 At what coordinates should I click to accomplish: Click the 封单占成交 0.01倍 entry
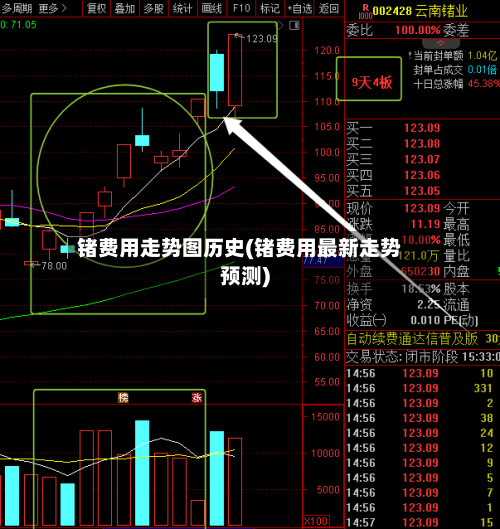[455, 70]
